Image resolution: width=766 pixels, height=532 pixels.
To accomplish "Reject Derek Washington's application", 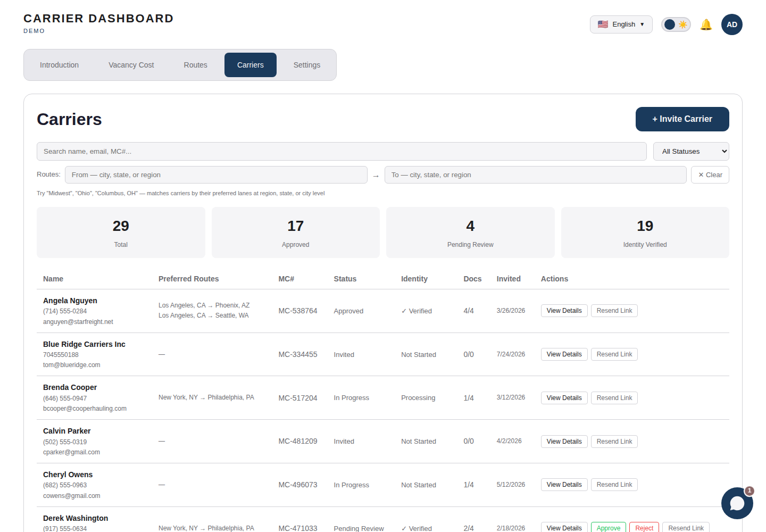I will tap(644, 528).
